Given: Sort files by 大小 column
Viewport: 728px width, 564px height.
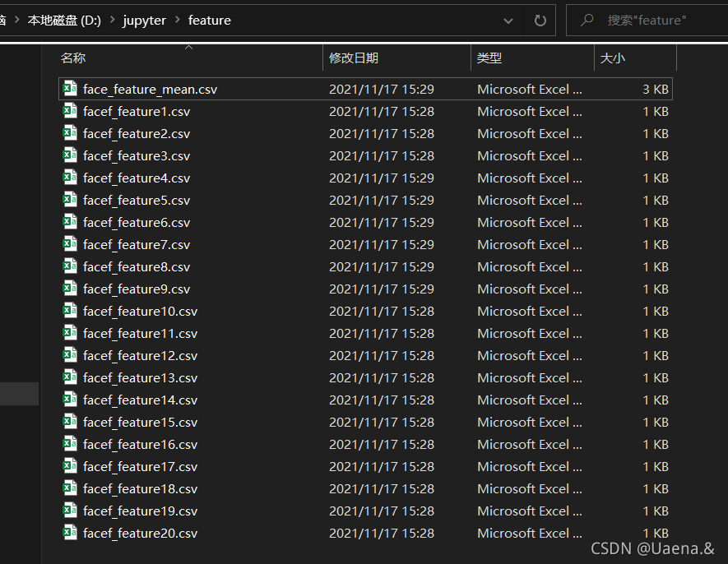Looking at the screenshot, I should click(x=612, y=58).
